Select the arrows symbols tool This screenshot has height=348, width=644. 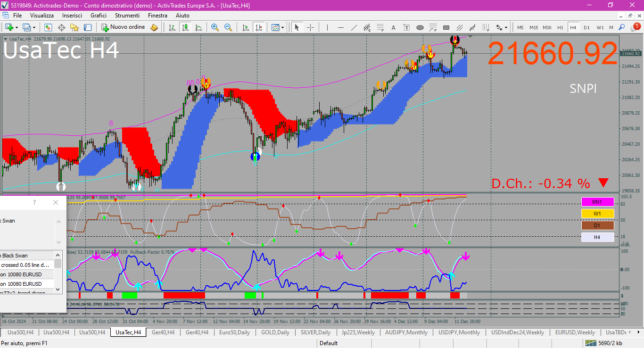[499, 27]
